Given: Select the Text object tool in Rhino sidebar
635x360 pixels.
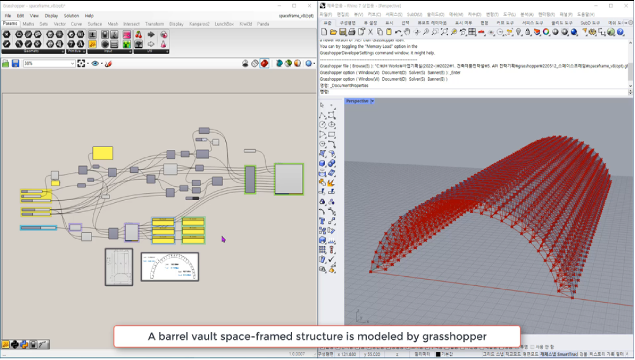Looking at the screenshot, I should [322, 222].
